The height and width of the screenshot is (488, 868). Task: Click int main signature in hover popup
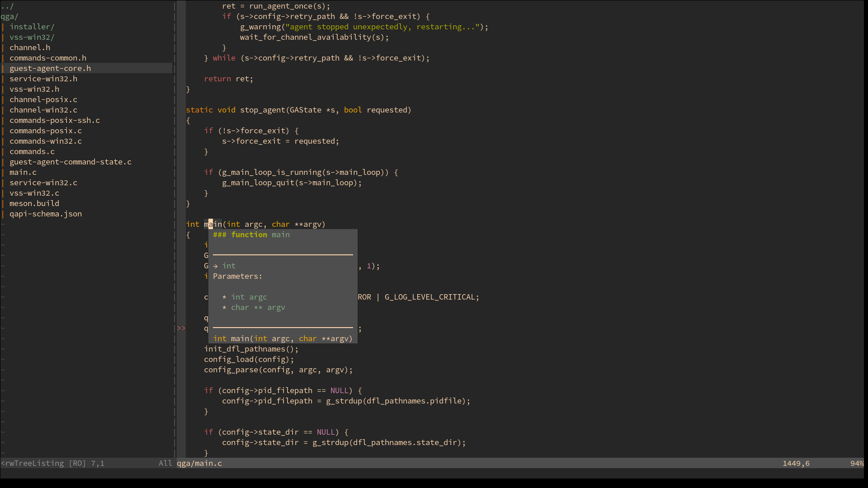coord(283,338)
